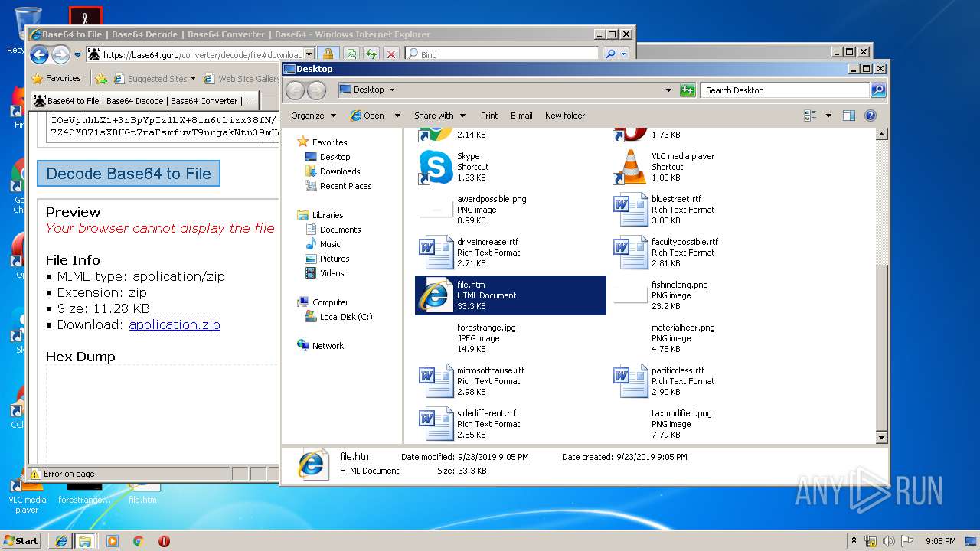Screen dimensions: 980x551
Task: Click the Refresh icon in IE address bar
Action: pyautogui.click(x=371, y=54)
